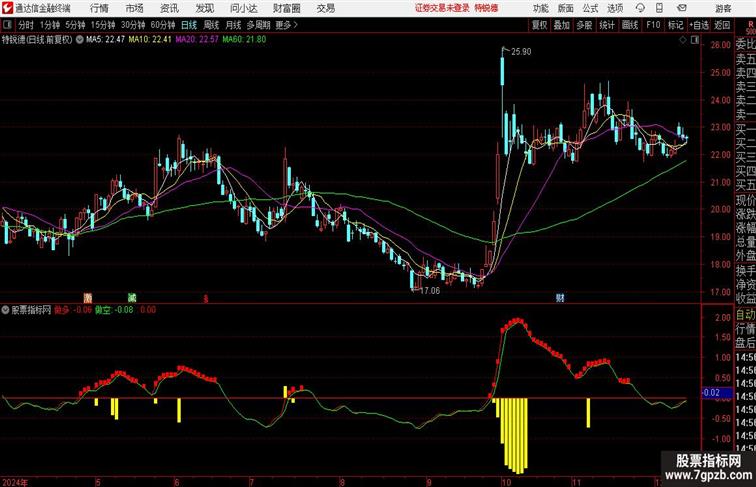This screenshot has width=756, height=487.
Task: Click the 叠加 toolbar button
Action: 561,25
